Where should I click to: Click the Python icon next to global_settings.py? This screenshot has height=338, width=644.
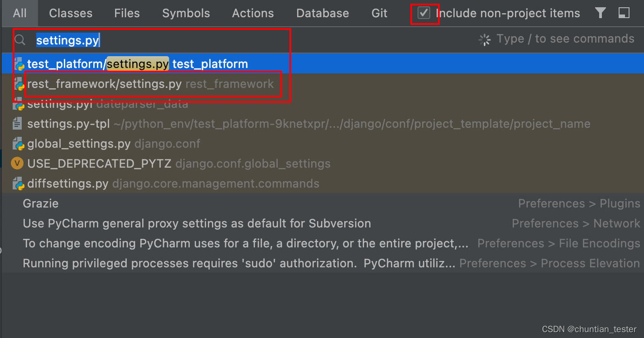(x=18, y=144)
